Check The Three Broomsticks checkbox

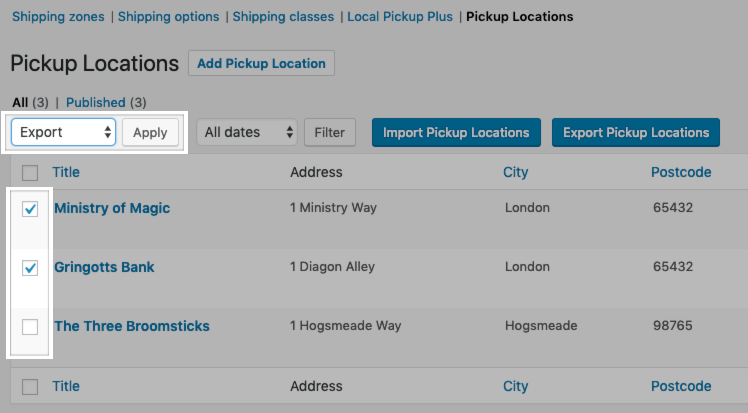point(30,327)
